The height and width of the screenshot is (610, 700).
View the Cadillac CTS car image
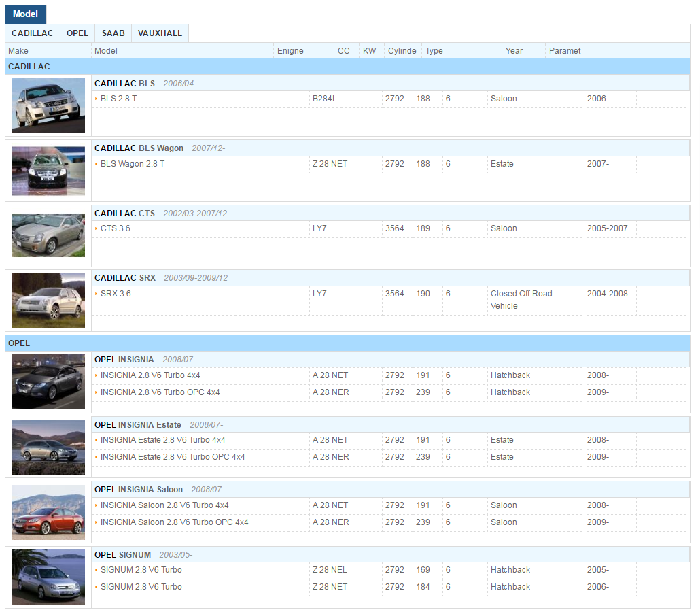(x=48, y=235)
